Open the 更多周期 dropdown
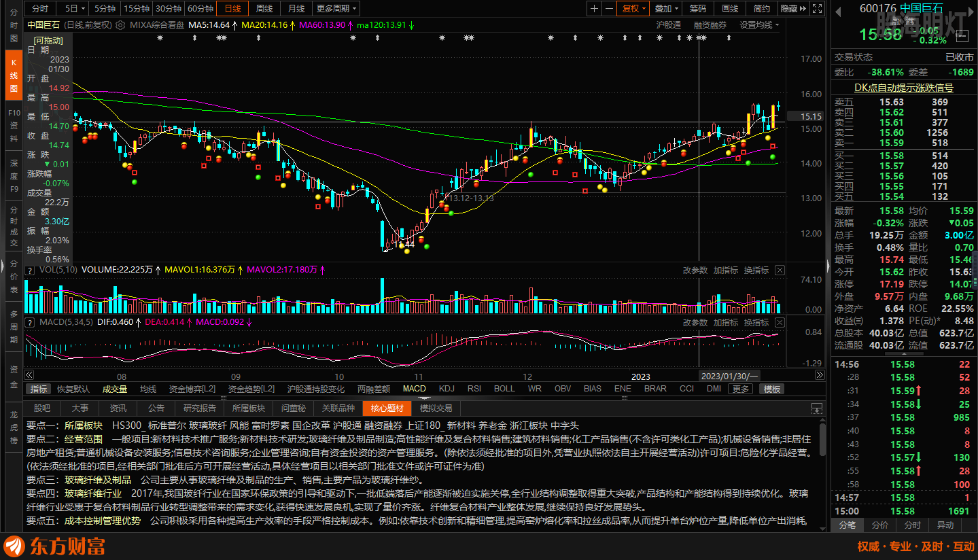This screenshot has height=560, width=978. pyautogui.click(x=336, y=9)
